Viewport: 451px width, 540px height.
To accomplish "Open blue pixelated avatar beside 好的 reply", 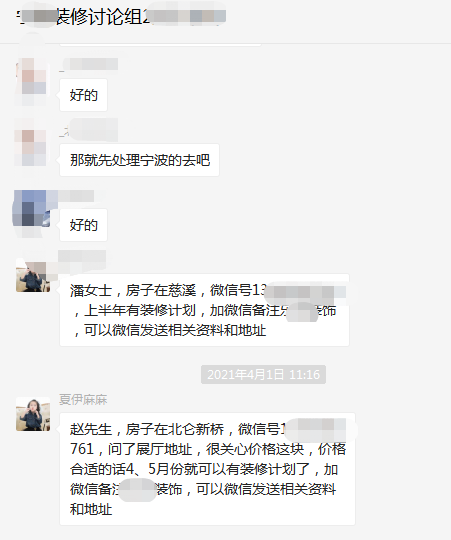I will (x=31, y=209).
